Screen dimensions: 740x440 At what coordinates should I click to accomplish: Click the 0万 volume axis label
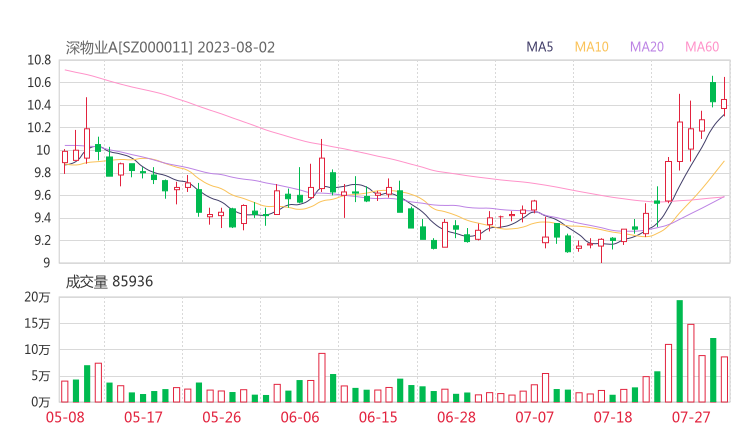41,402
